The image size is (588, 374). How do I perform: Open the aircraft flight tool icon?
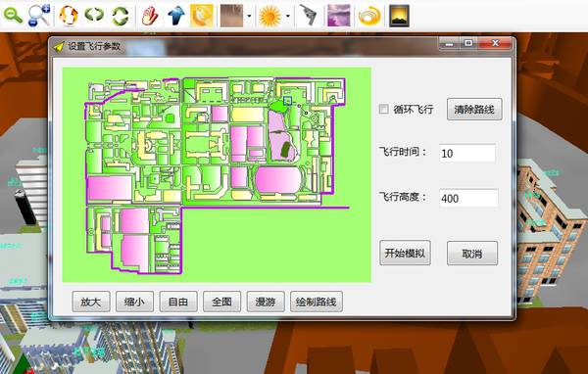click(x=309, y=16)
